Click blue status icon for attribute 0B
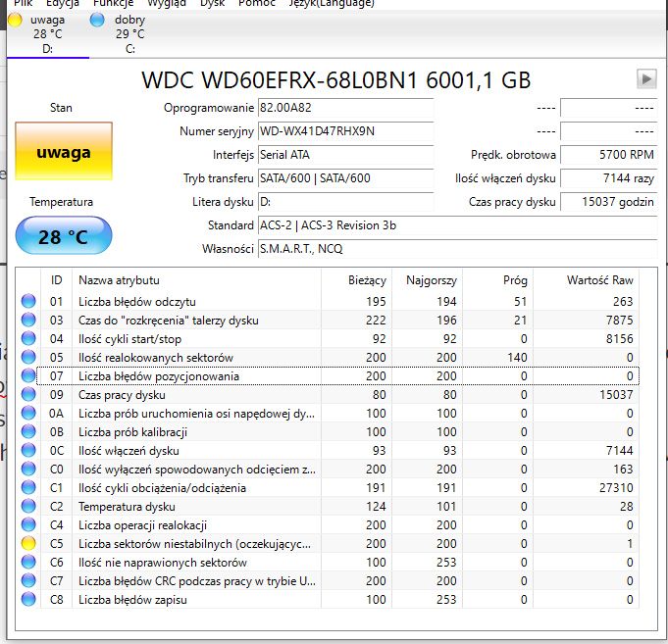This screenshot has height=644, width=668. pyautogui.click(x=28, y=432)
